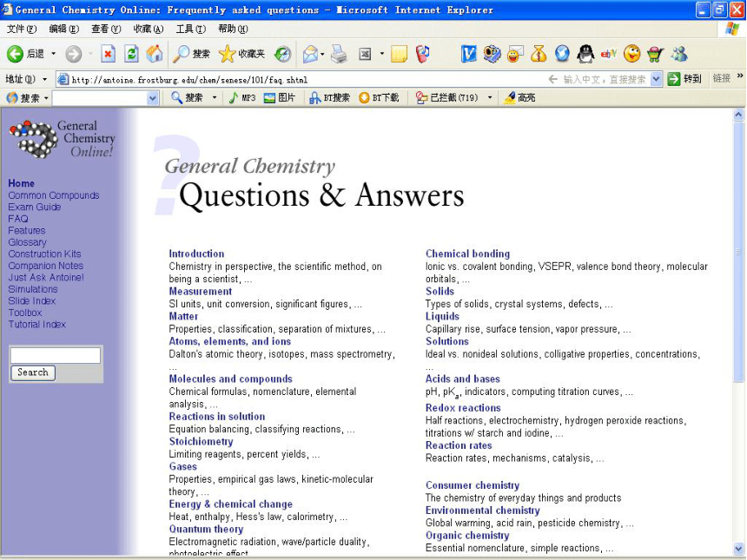Open the History clock icon
This screenshot has width=747, height=560.
click(282, 54)
